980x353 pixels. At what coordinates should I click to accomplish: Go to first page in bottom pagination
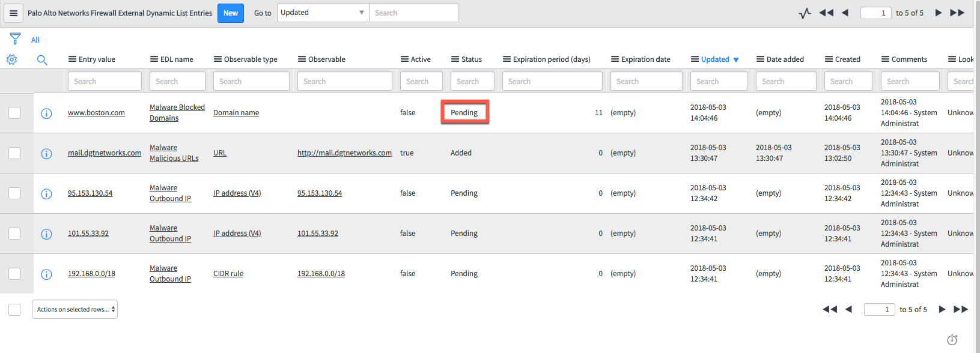[x=830, y=309]
